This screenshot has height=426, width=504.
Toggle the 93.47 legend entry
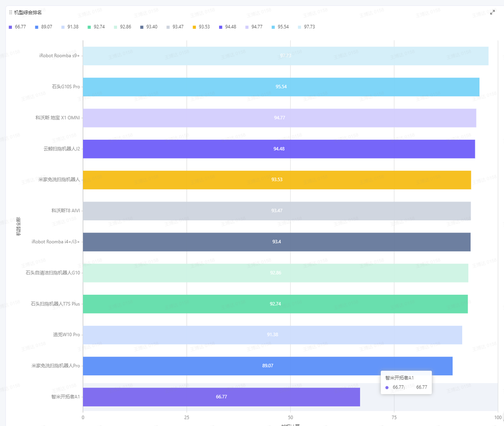point(175,27)
